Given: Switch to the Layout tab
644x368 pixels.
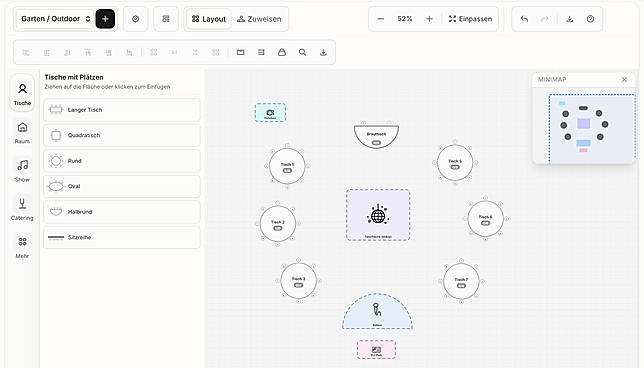Looking at the screenshot, I should [x=209, y=19].
